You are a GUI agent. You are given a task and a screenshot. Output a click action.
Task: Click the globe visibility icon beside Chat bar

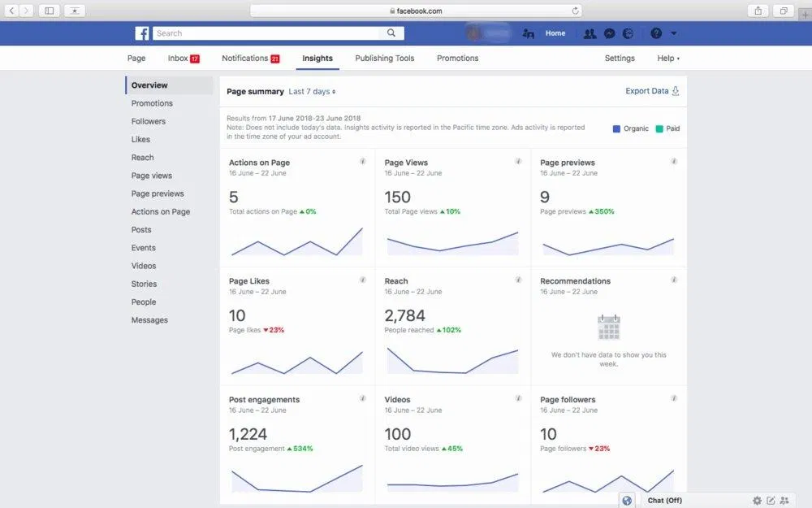pyautogui.click(x=626, y=500)
